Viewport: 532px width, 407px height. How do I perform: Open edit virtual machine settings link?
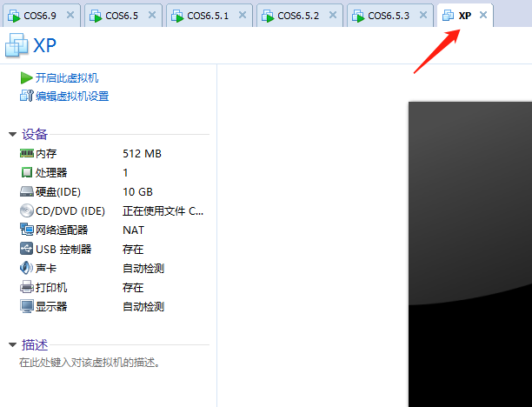[x=72, y=96]
